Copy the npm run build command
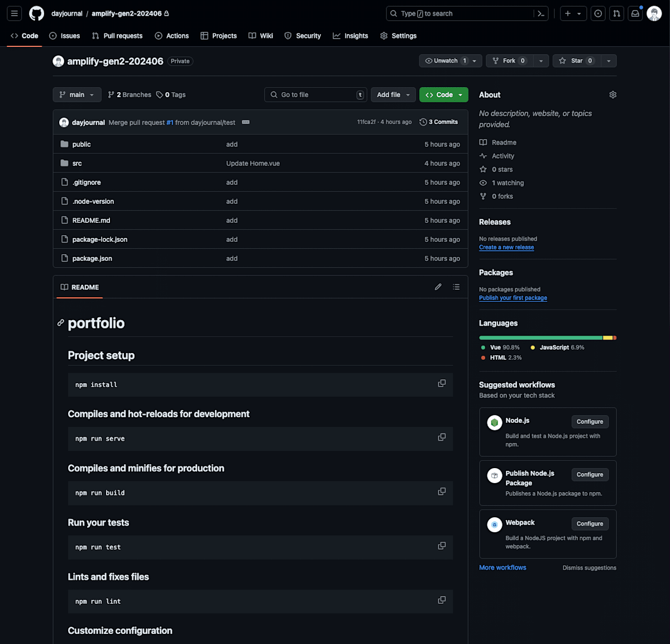670x644 pixels. [x=442, y=492]
